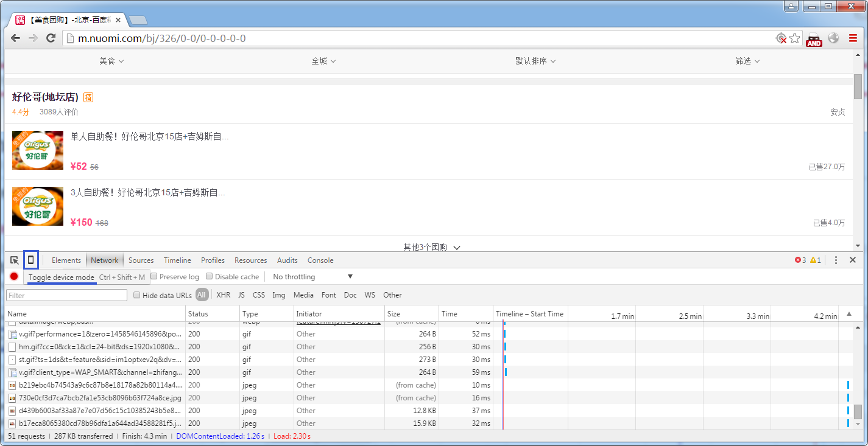Screen dimensions: 868x446
Task: Filter requests by Img
Action: click(279, 295)
